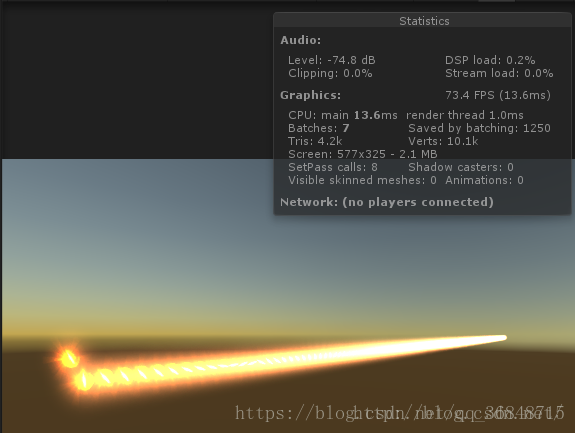The image size is (576, 433).
Task: Click the Saved by batching 1250 stat
Action: [x=479, y=128]
